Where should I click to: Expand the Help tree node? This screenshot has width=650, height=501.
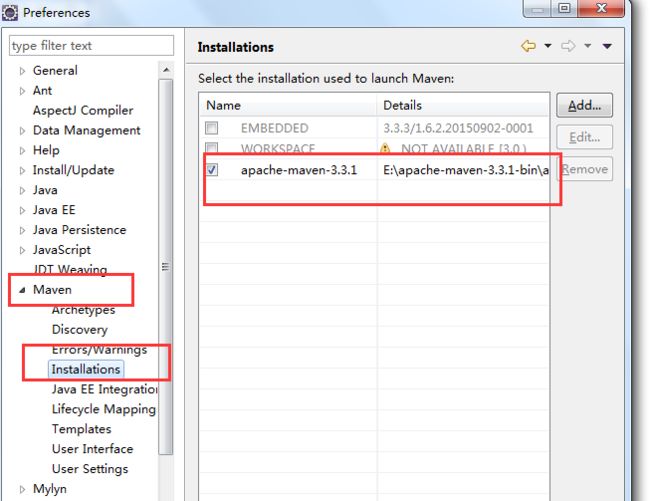pos(22,150)
